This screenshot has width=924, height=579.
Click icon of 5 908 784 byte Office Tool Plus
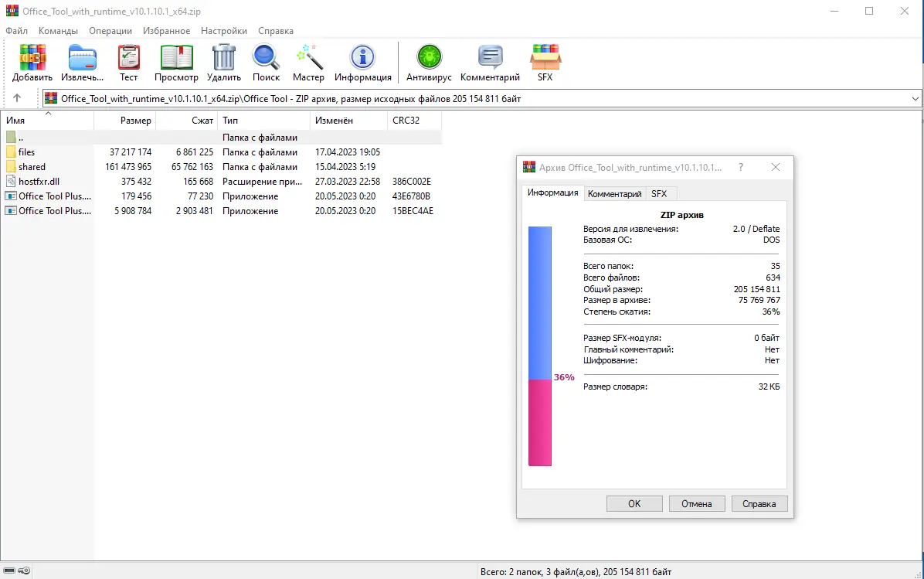[x=11, y=211]
